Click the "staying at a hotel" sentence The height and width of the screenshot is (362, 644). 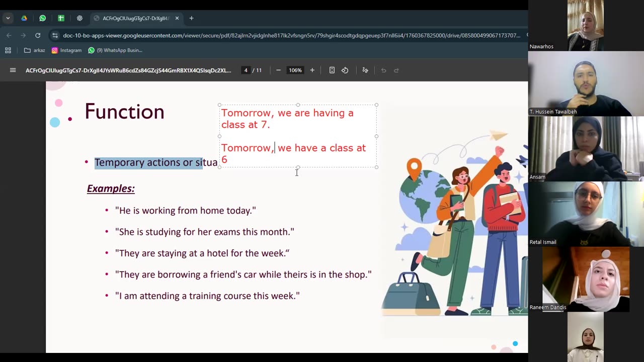point(202,253)
